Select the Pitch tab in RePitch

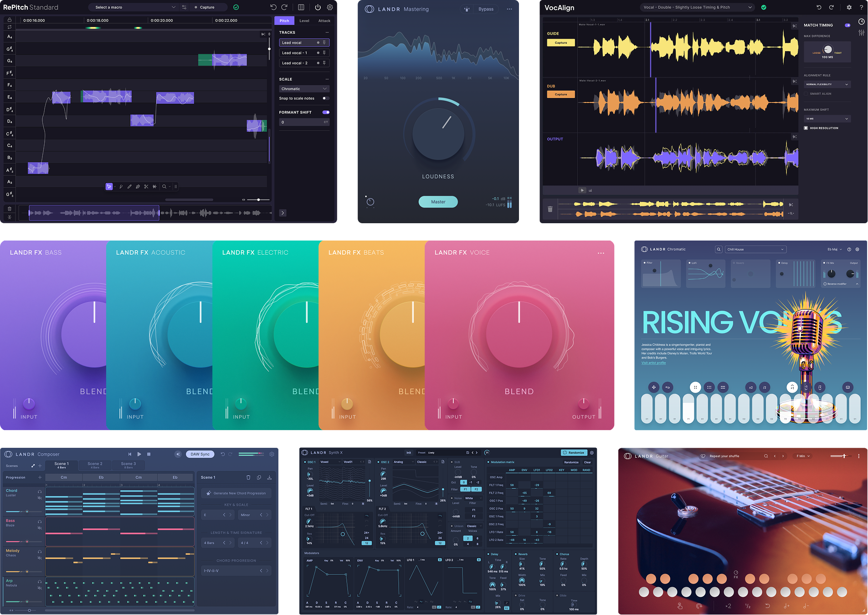click(x=284, y=21)
